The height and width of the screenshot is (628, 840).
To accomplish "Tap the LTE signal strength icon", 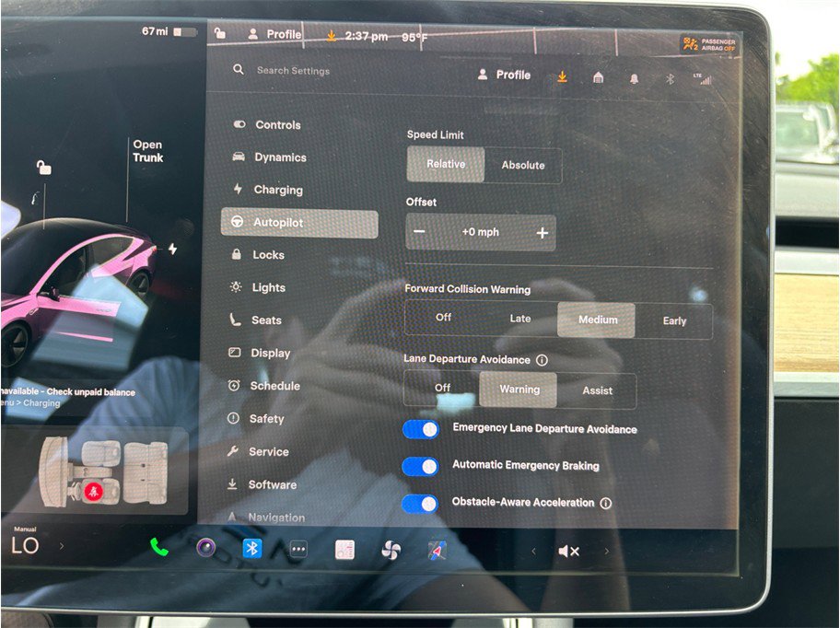I will tap(703, 80).
